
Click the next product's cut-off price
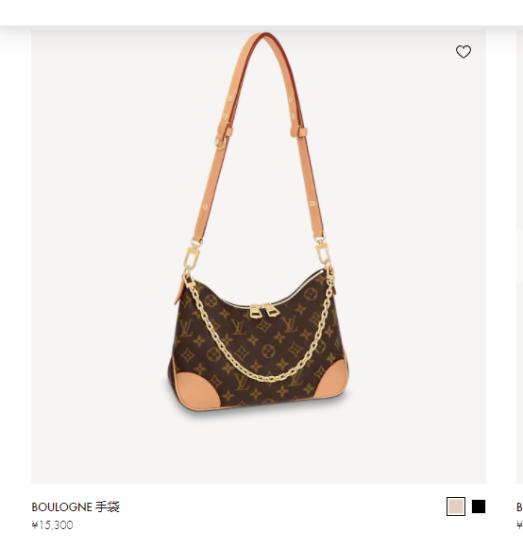tap(519, 525)
